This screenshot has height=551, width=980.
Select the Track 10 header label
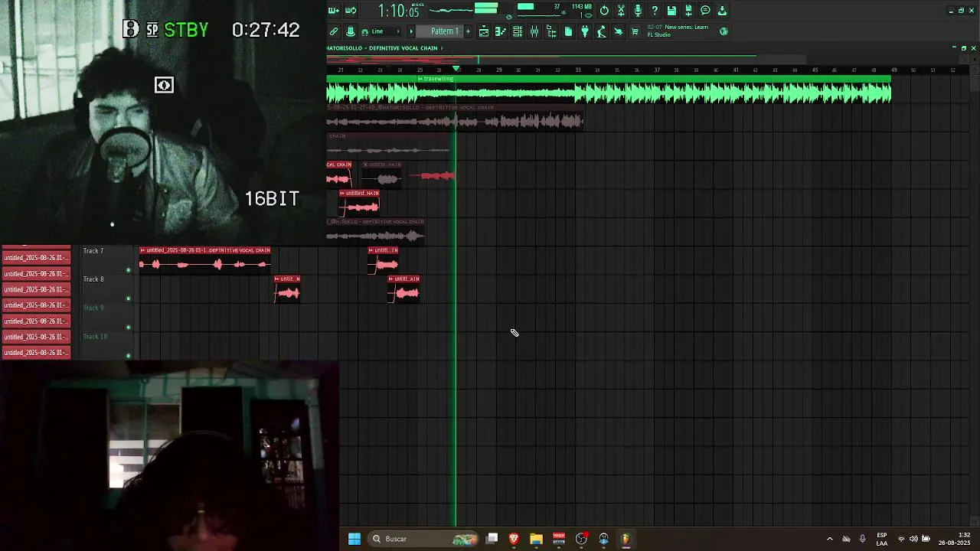point(95,337)
